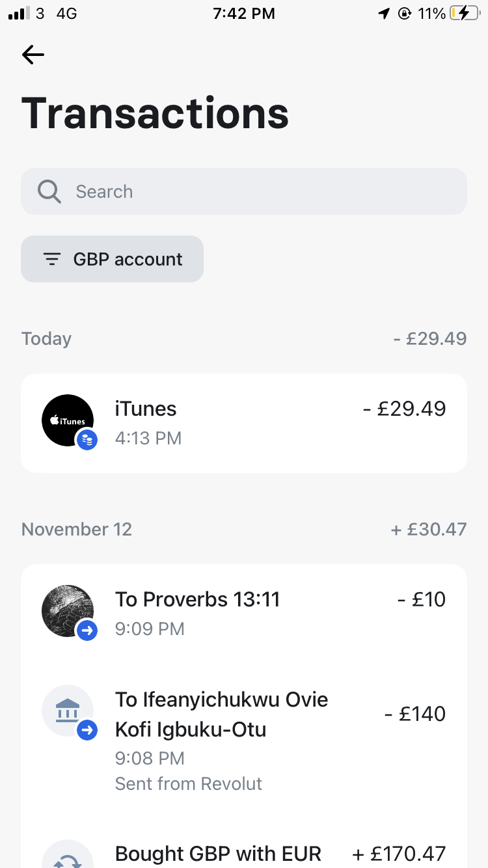Tap the - £140 transfer amount

click(414, 714)
